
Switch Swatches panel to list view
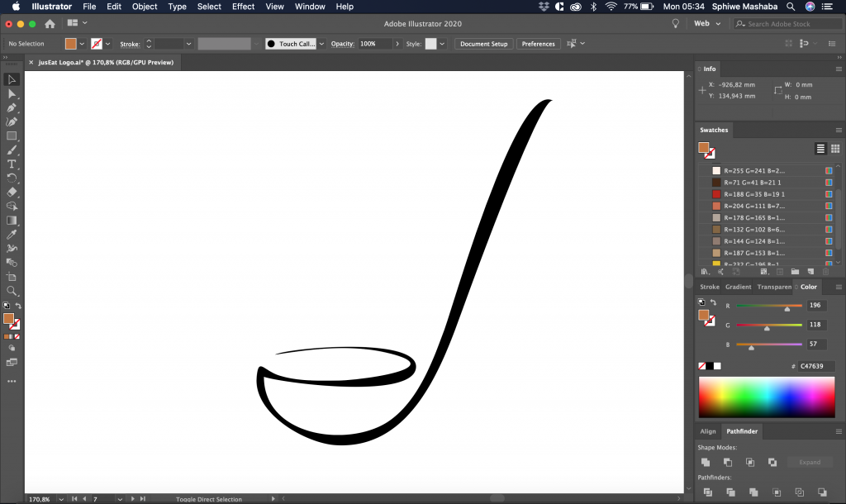[x=820, y=149]
